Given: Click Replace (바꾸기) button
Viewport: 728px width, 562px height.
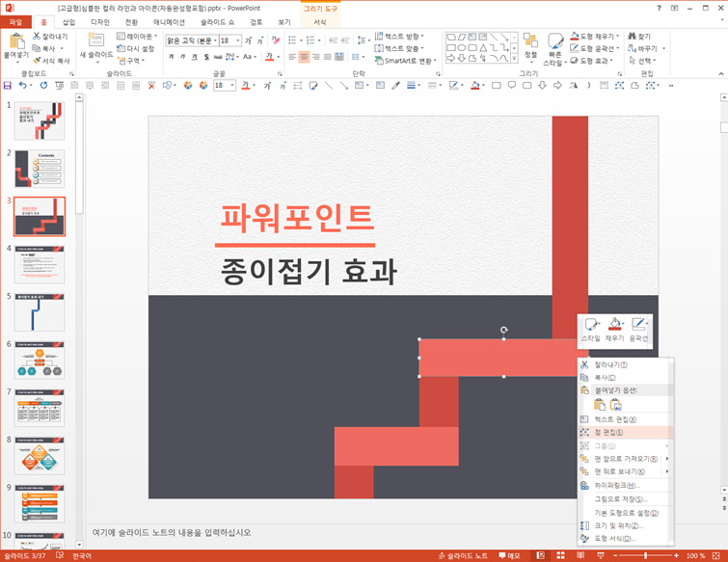Looking at the screenshot, I should coord(647,48).
